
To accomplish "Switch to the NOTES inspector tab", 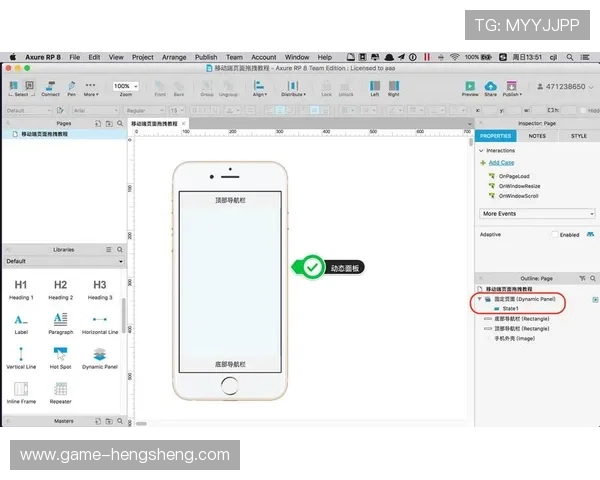I will tap(537, 136).
